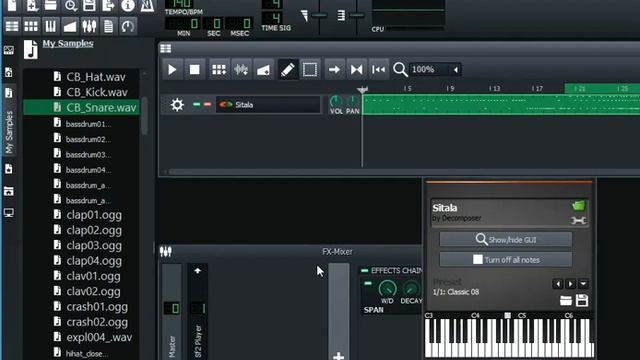Select the edit/selection mode tool

(310, 70)
